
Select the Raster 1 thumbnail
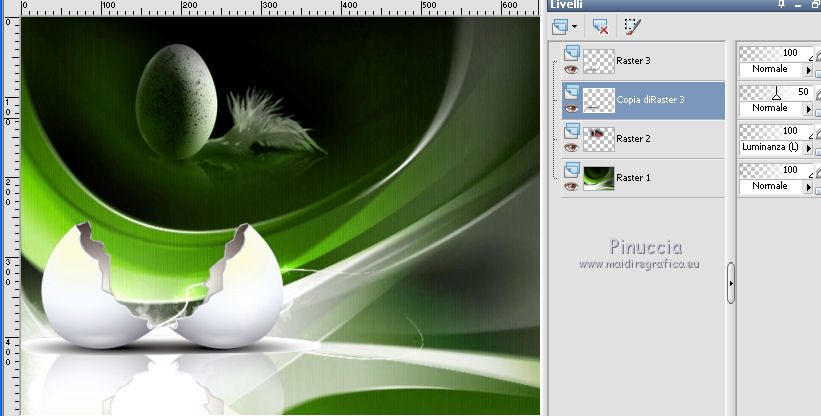[598, 178]
